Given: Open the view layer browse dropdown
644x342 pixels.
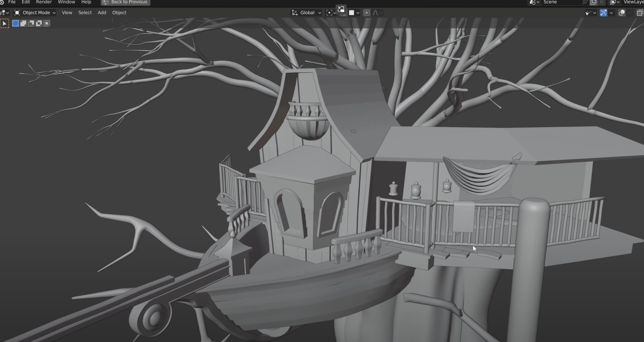Looking at the screenshot, I should [x=614, y=2].
